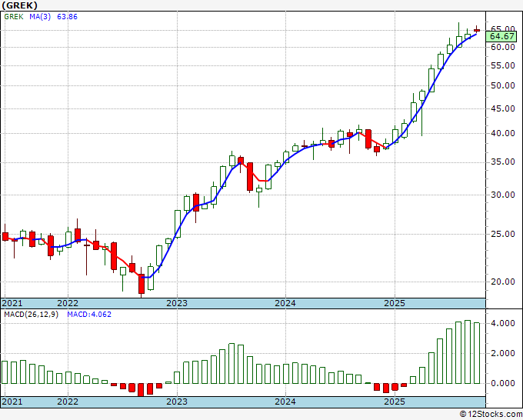Click the MACD:4.062 value label
The height and width of the screenshot is (420, 523).
click(x=89, y=315)
